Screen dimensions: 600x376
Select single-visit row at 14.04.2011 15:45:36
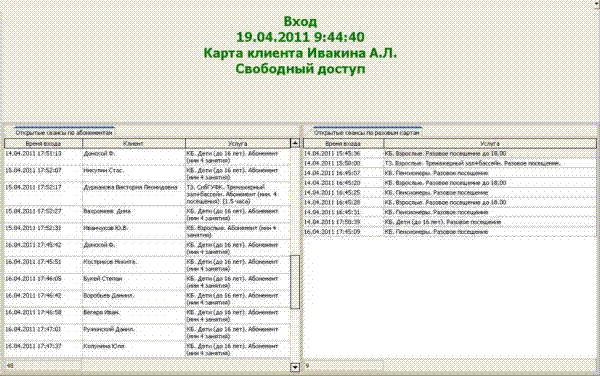(450, 153)
